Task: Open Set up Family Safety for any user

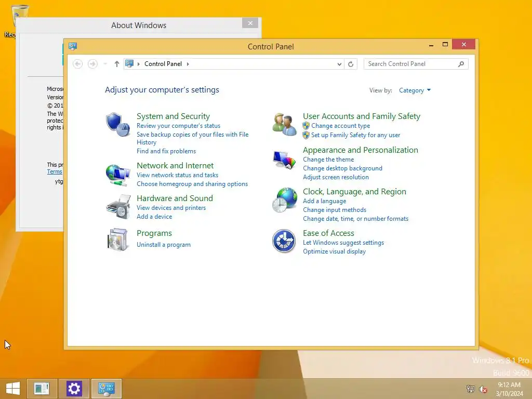Action: click(x=355, y=135)
